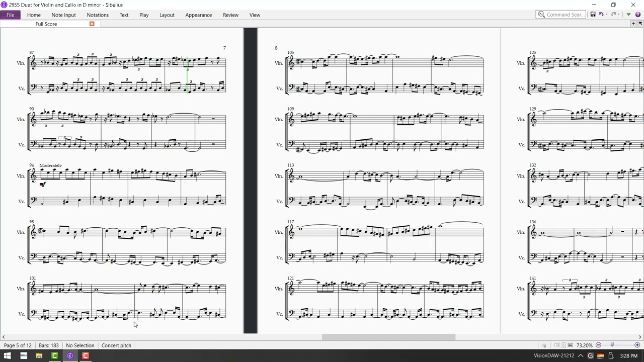Open the Windows Start menu

coord(8,356)
